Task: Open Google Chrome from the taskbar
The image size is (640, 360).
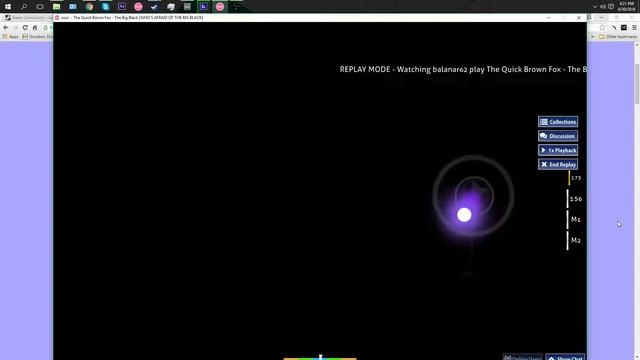Action: (89, 7)
